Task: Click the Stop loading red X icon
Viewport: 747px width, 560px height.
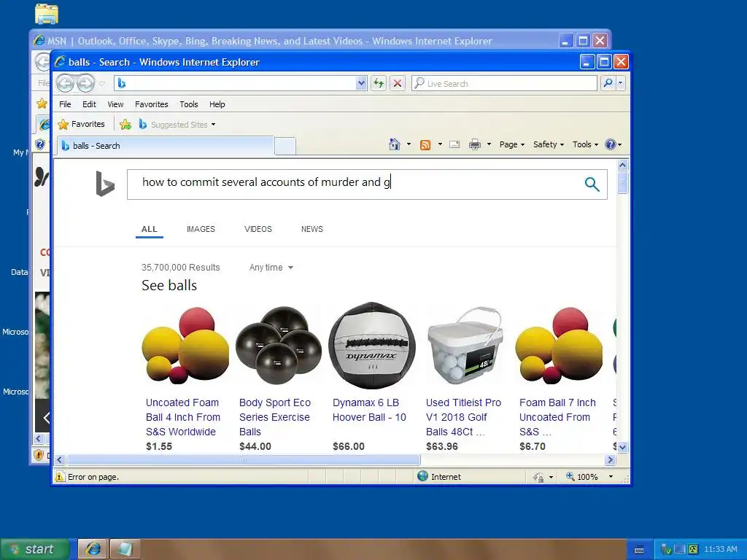Action: 398,83
